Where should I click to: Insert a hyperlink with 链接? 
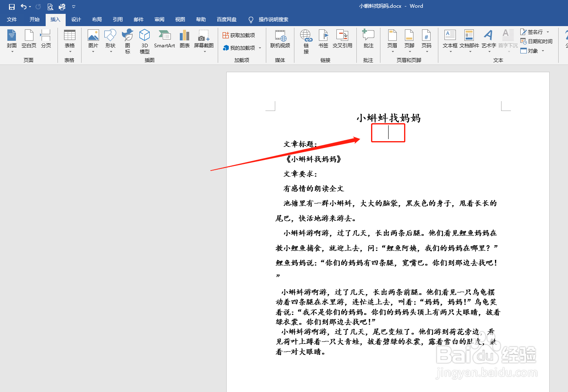[x=306, y=41]
